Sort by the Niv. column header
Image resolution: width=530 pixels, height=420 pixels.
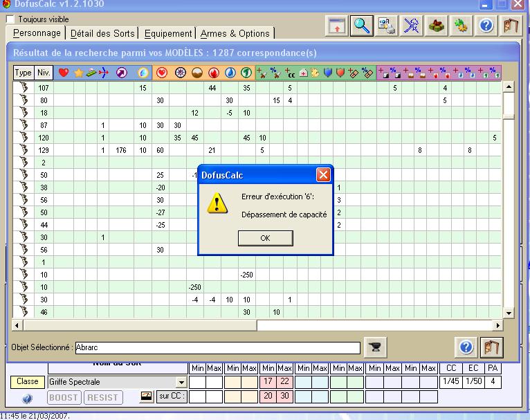[x=44, y=73]
